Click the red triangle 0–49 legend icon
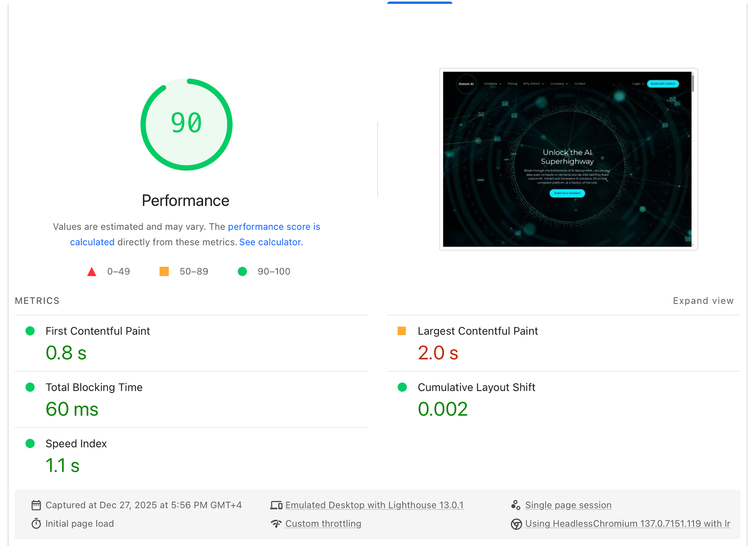The image size is (756, 546). (x=92, y=271)
